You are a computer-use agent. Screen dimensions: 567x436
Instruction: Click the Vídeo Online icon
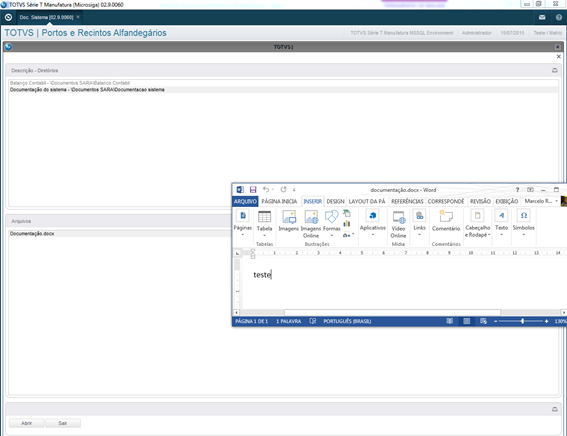point(398,224)
